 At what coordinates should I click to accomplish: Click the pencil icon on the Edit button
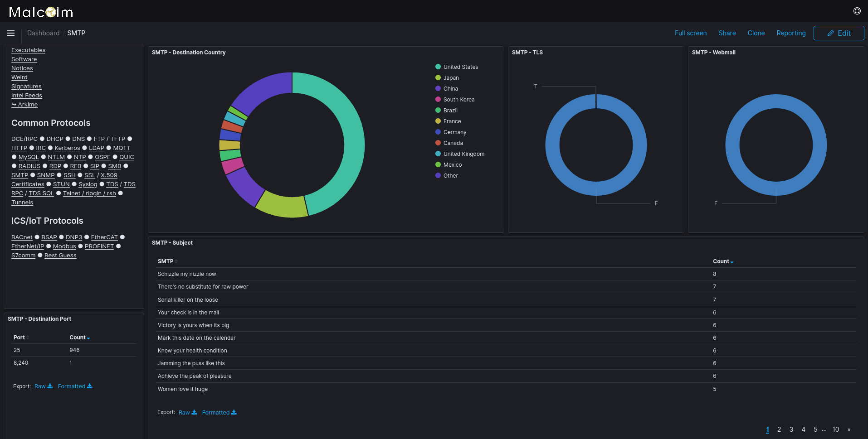point(831,33)
